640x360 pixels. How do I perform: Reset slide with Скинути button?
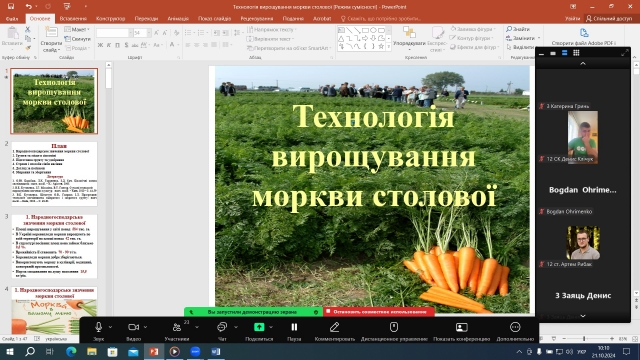(78, 39)
